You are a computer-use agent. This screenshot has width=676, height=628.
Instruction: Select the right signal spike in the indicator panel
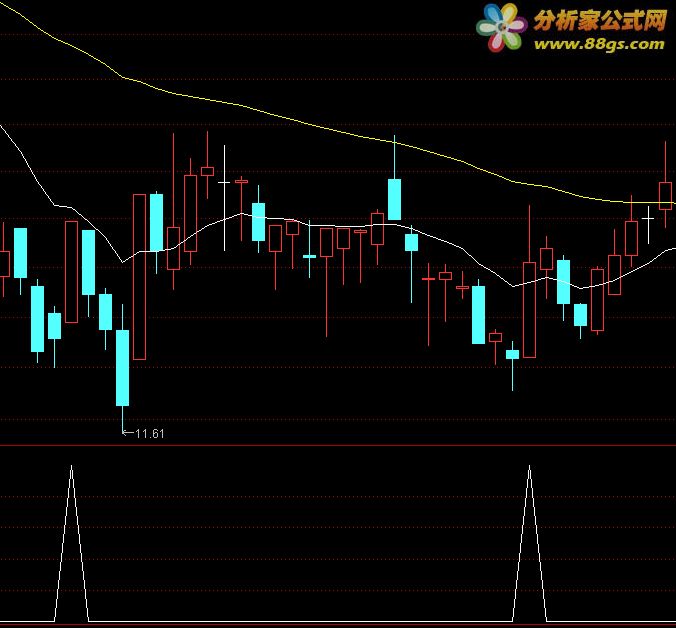(529, 543)
